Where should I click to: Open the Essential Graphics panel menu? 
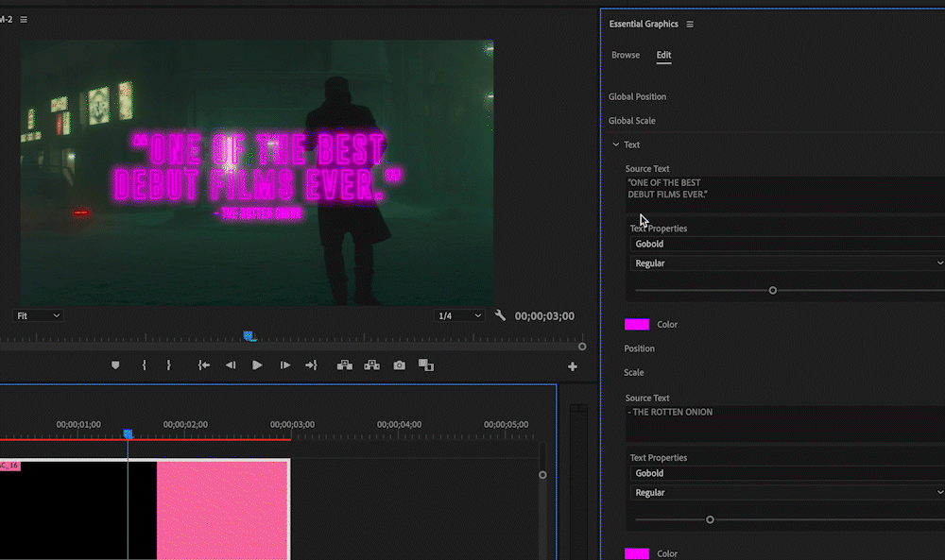click(x=690, y=24)
